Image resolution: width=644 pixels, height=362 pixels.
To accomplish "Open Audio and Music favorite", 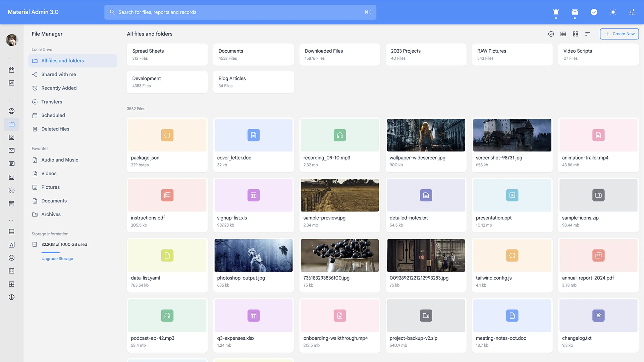I will (72, 160).
